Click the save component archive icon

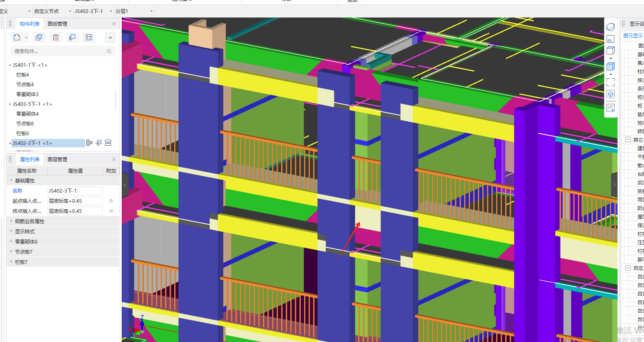pyautogui.click(x=89, y=37)
